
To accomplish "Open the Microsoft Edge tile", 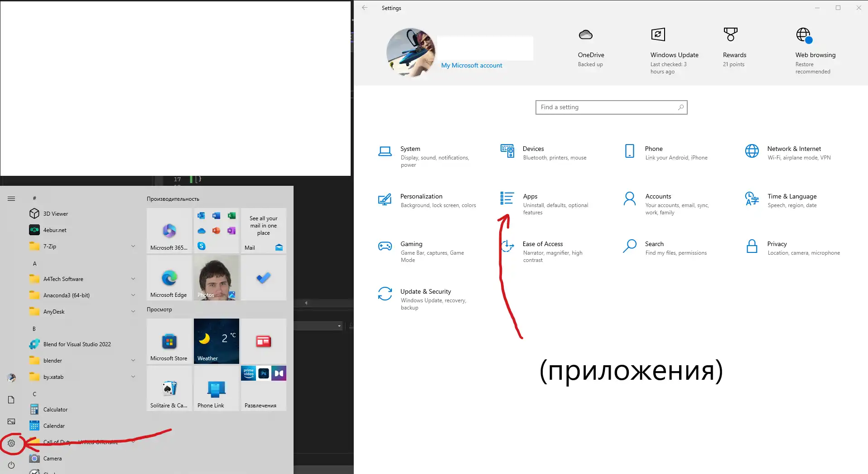I will click(x=169, y=278).
